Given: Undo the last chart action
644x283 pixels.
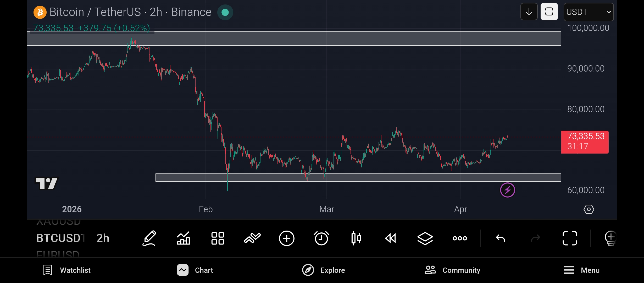Looking at the screenshot, I should tap(501, 238).
